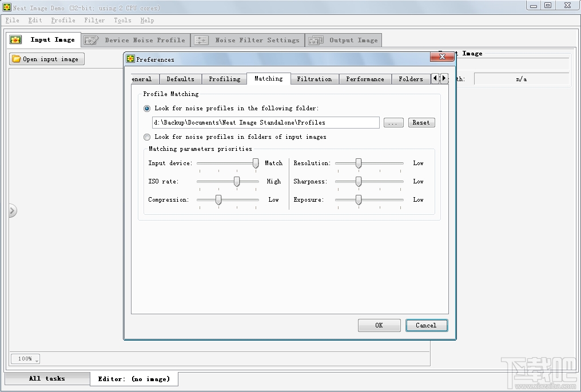The image size is (581, 392).
Task: Select 'Look for noise profiles in folders of input images'
Action: click(x=147, y=137)
